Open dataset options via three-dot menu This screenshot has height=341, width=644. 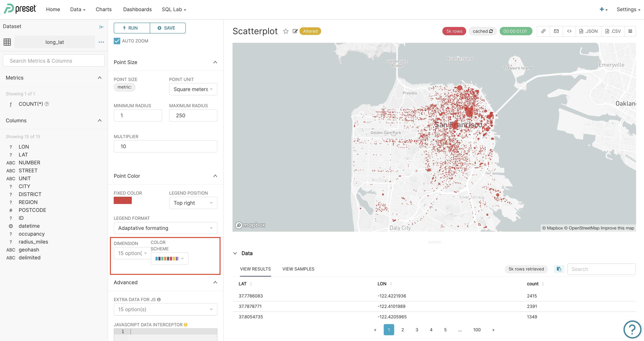[101, 42]
